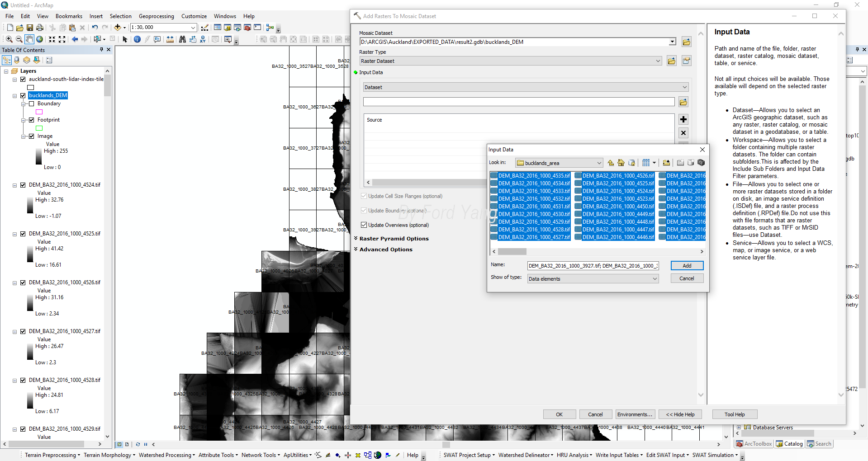Open the Geoprocessing menu
Image resolution: width=868 pixels, height=461 pixels.
click(156, 16)
